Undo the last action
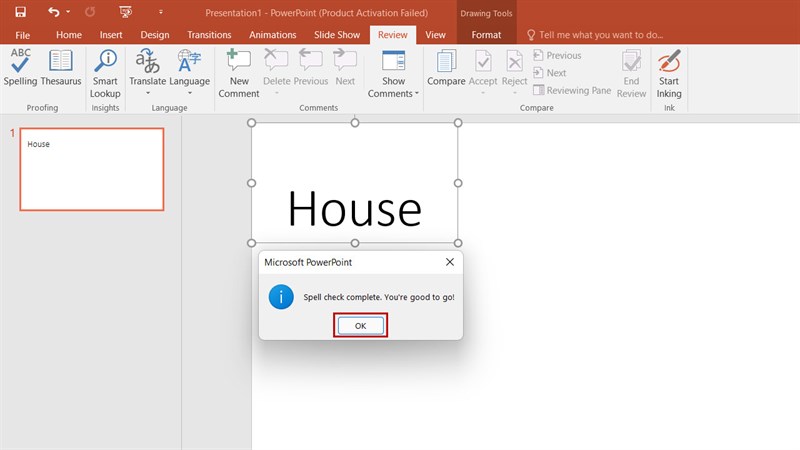800x450 pixels. point(54,12)
